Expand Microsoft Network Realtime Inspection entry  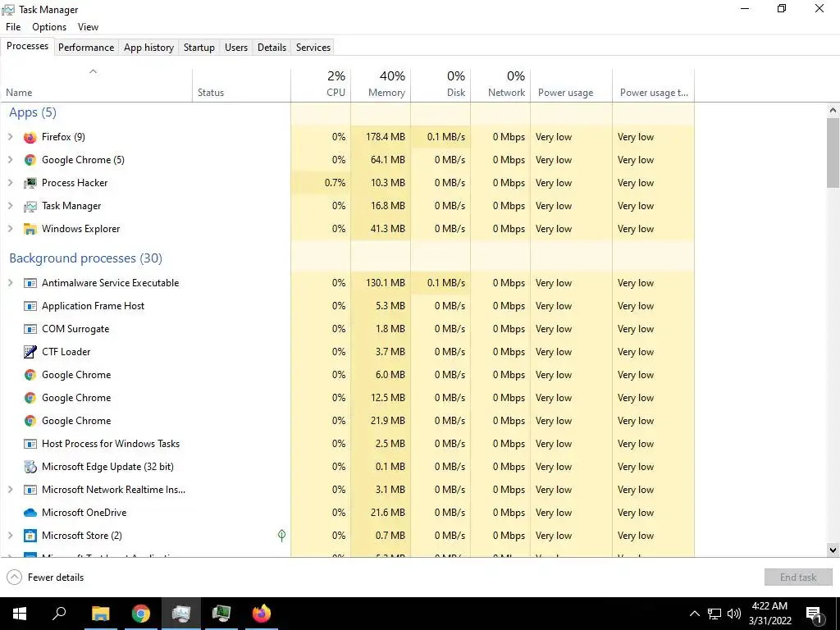coord(10,490)
